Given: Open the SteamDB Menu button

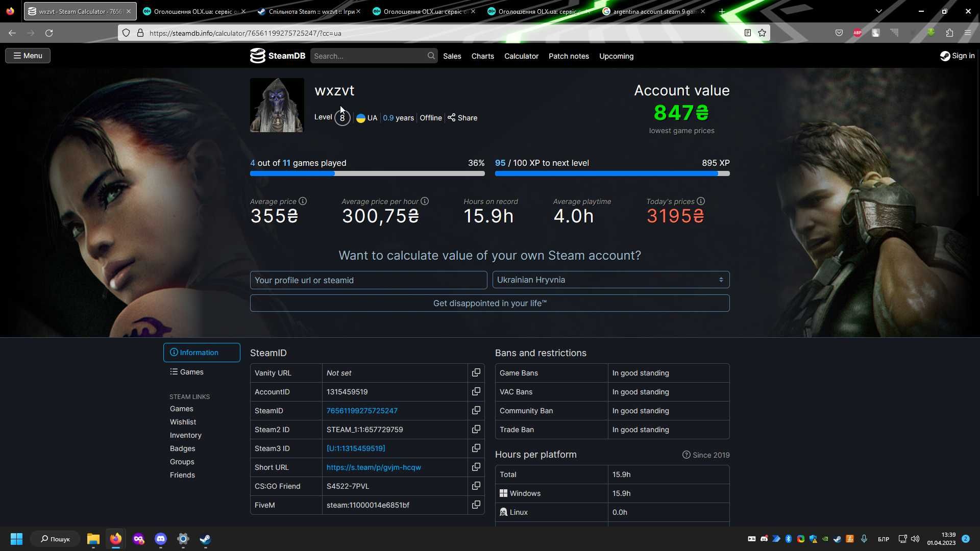Looking at the screenshot, I should point(28,56).
